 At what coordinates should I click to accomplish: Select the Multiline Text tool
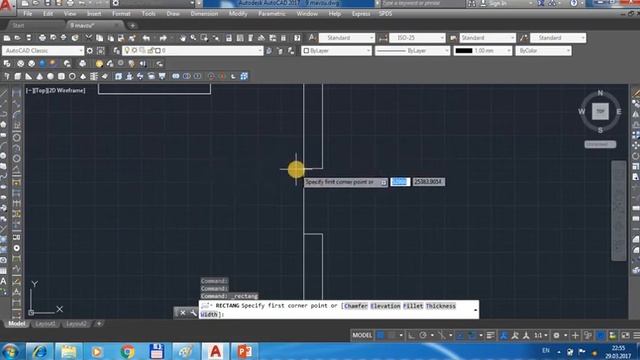click(x=3, y=281)
